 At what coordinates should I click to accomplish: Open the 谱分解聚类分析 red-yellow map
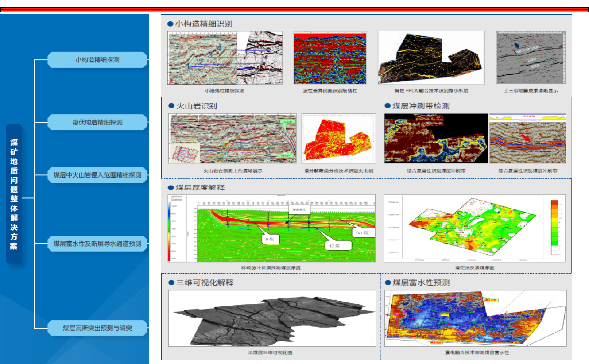tap(338, 139)
